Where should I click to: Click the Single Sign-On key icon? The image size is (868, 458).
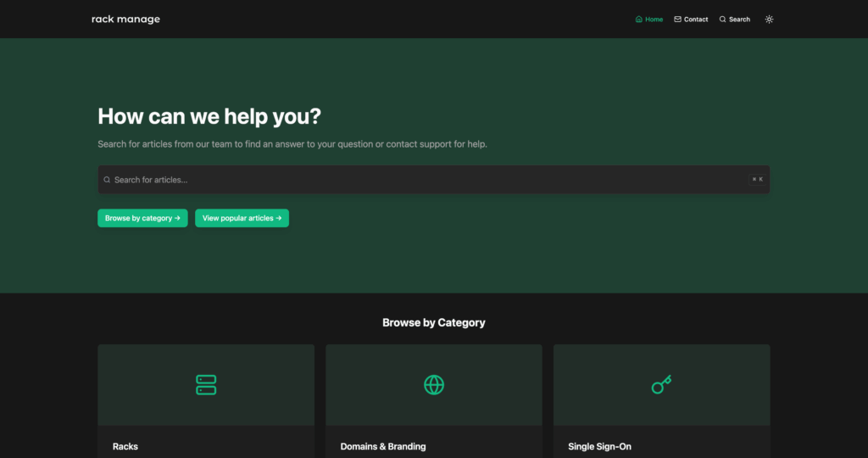click(x=661, y=385)
